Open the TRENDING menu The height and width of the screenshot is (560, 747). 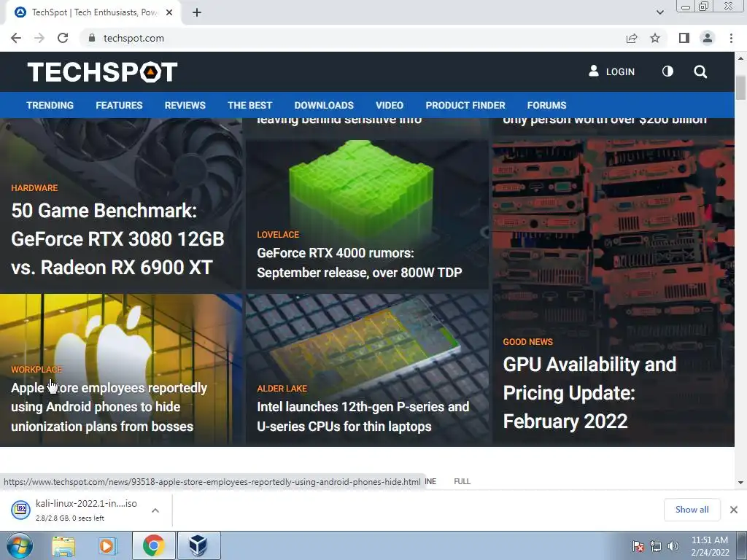click(x=50, y=105)
